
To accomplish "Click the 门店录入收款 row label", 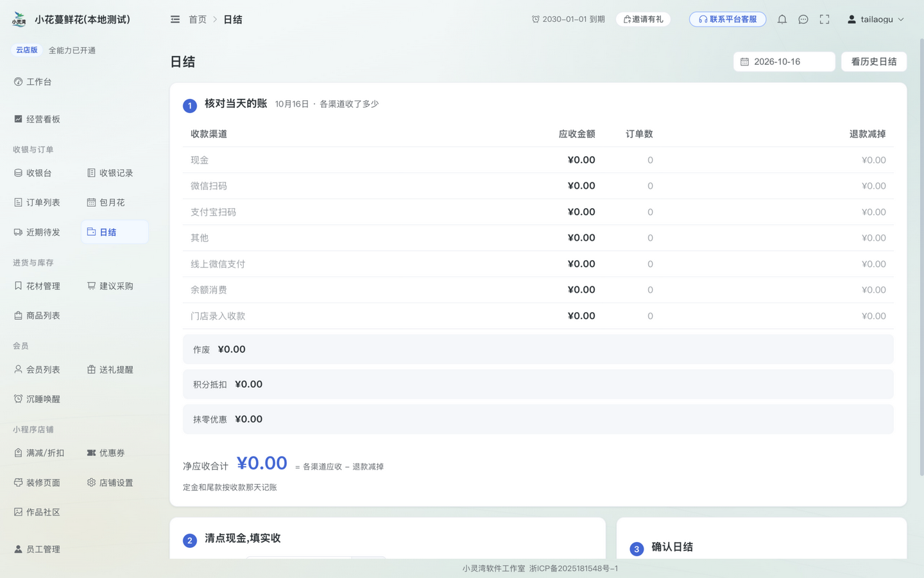I will [x=218, y=316].
